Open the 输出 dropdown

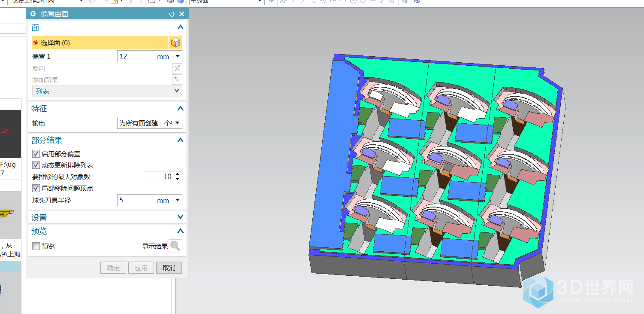[150, 123]
